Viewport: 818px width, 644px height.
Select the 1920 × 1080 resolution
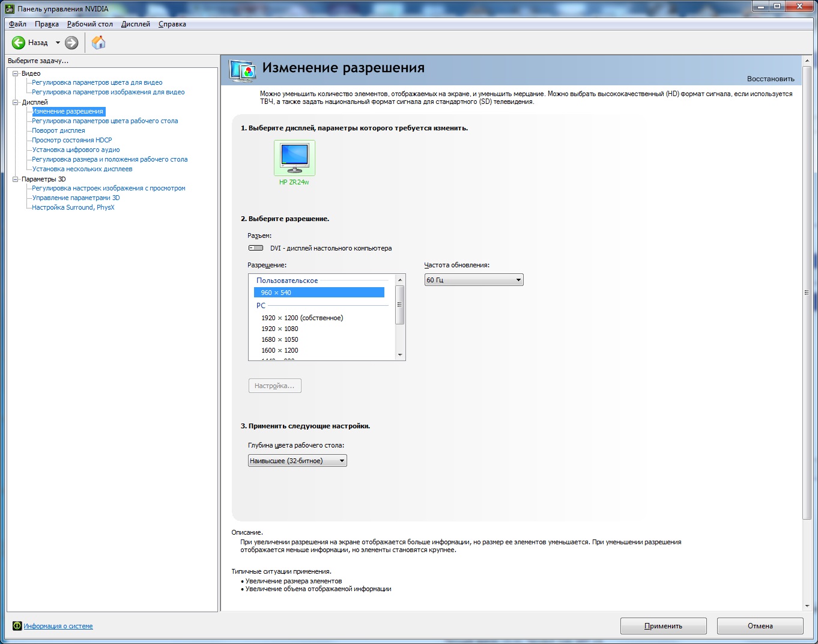(x=280, y=329)
